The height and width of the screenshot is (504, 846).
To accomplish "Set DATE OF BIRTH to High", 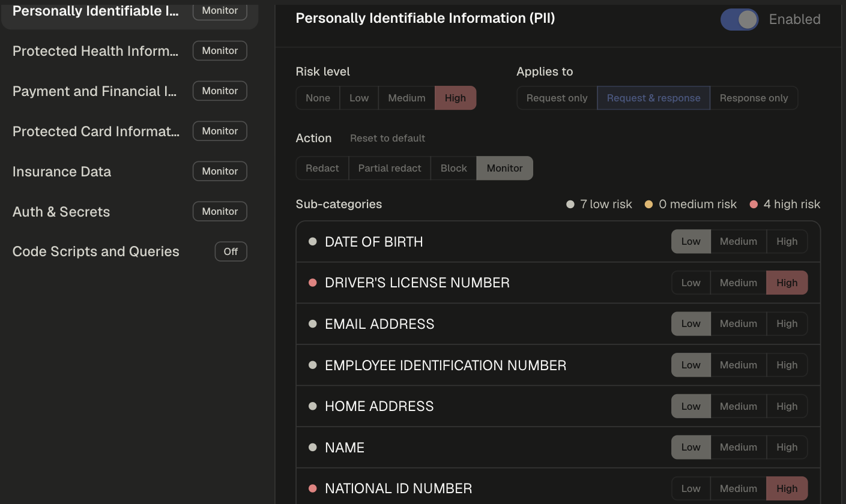I will pos(787,241).
